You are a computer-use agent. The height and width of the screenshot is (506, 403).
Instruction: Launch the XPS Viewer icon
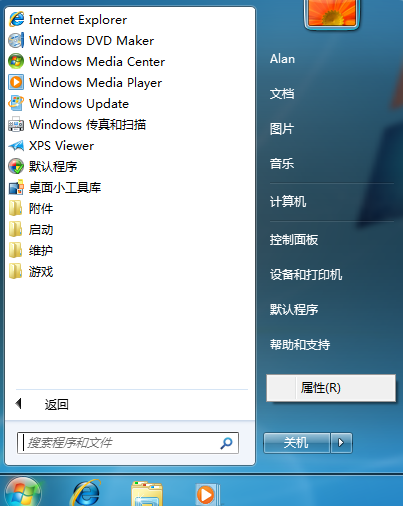point(16,145)
